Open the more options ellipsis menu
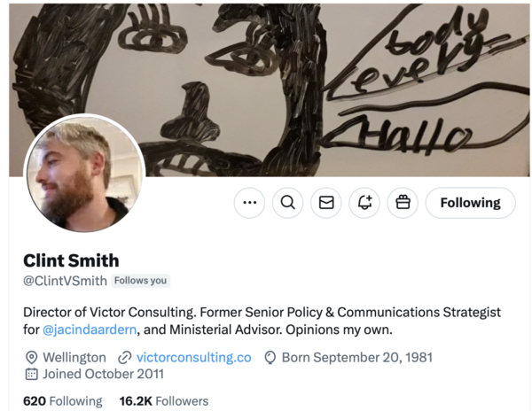The height and width of the screenshot is (411, 532). tap(249, 203)
